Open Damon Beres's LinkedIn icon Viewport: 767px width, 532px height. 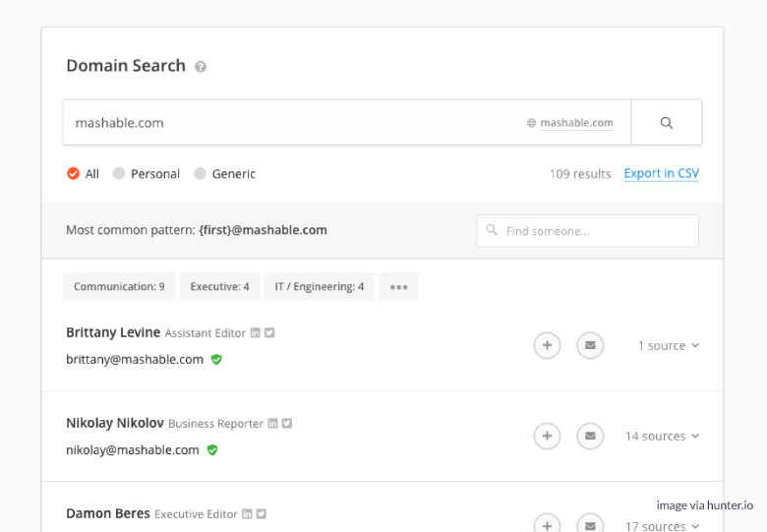tap(248, 514)
